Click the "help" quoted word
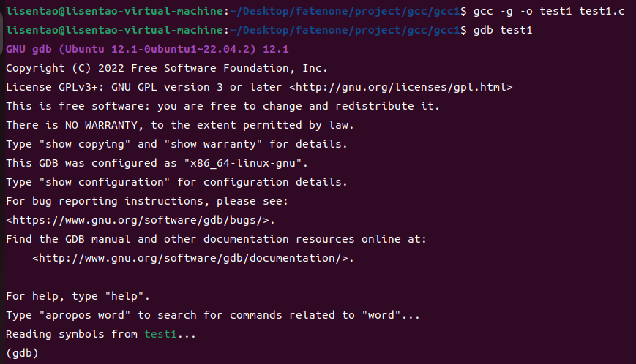 [124, 296]
